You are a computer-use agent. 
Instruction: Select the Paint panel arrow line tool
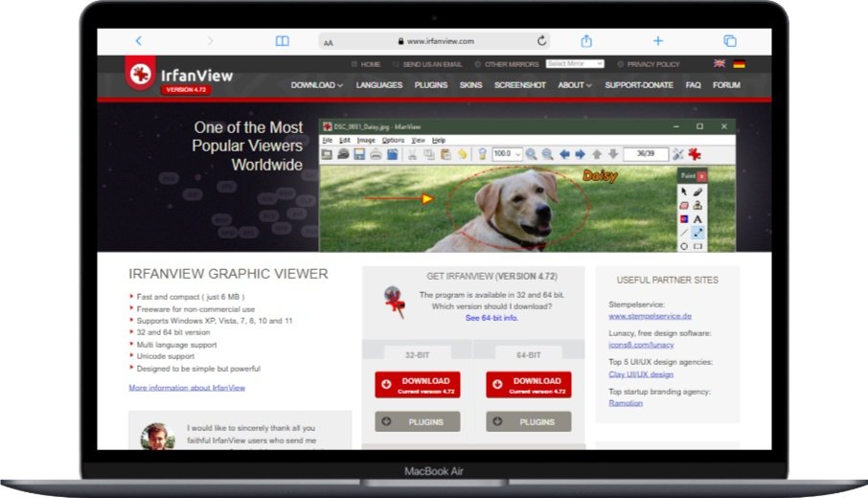coord(697,233)
